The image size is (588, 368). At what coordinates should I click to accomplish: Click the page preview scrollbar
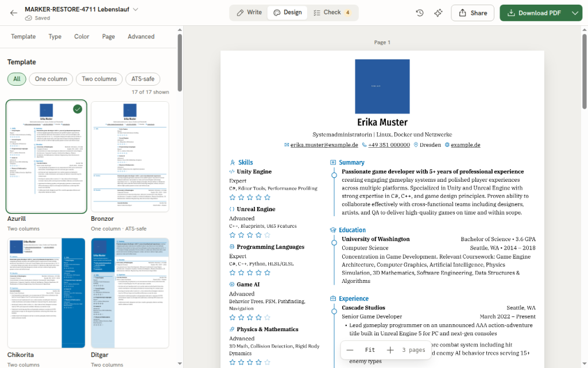click(x=584, y=71)
